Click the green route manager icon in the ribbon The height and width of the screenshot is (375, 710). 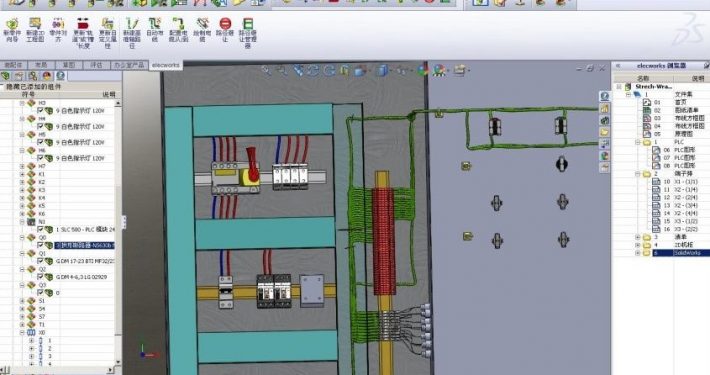coord(248,24)
